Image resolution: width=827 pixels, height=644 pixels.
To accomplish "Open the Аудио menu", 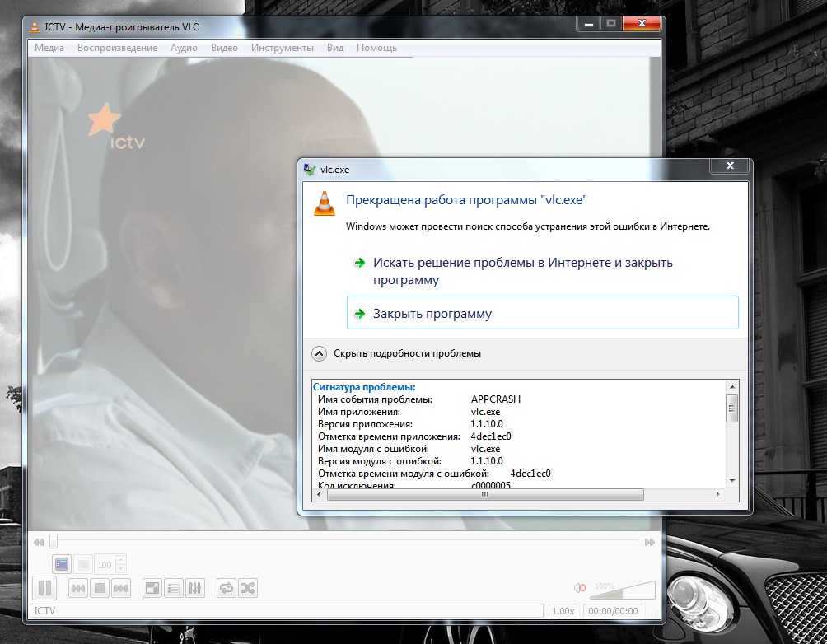I will pos(184,48).
